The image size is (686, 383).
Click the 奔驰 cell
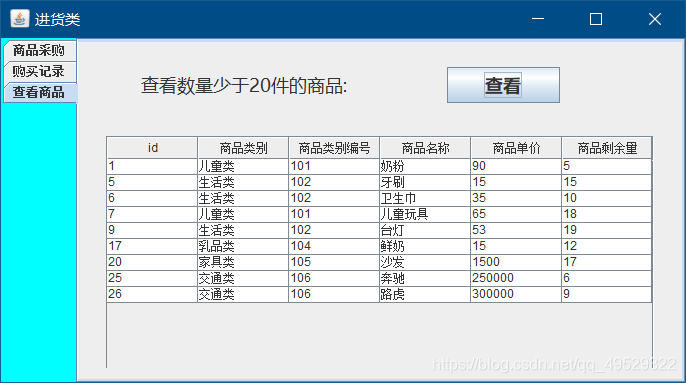pos(425,278)
